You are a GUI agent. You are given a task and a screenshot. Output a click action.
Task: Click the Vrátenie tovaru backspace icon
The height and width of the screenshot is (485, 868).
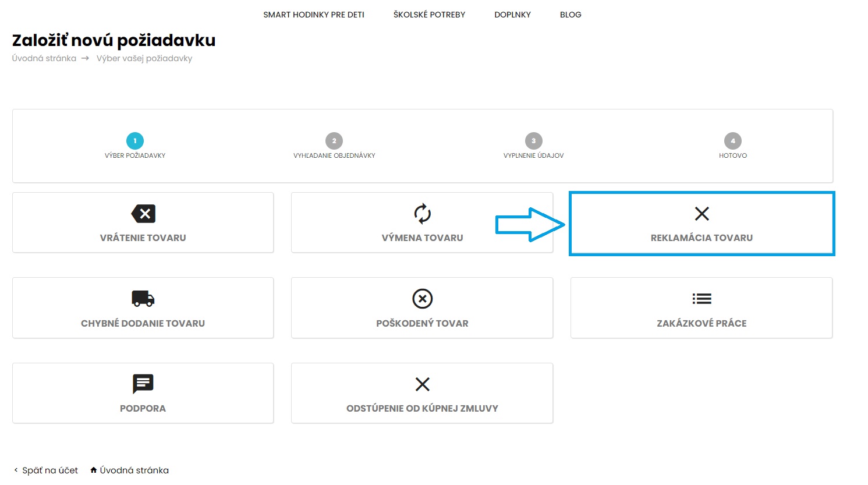point(143,214)
